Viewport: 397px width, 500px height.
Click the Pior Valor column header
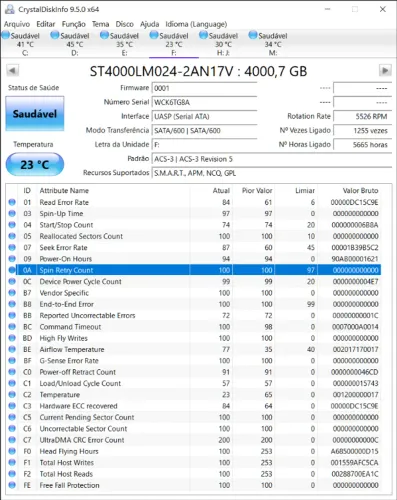(x=257, y=191)
